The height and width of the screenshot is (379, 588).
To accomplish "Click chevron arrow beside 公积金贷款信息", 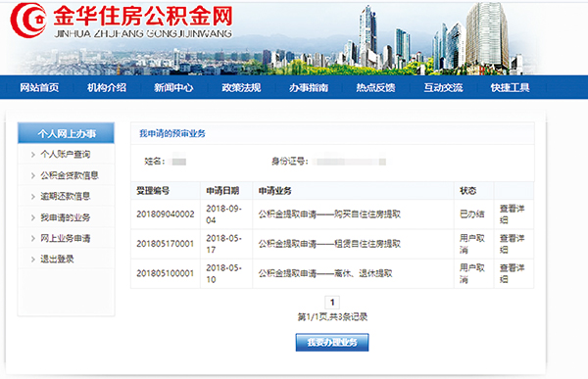I will pyautogui.click(x=33, y=175).
